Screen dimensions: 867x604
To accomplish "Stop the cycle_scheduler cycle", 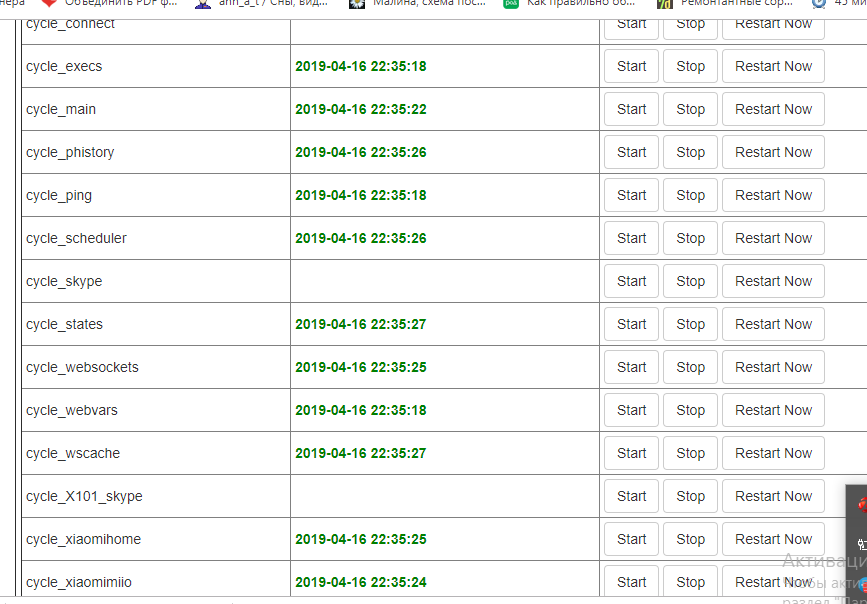I will click(x=690, y=238).
